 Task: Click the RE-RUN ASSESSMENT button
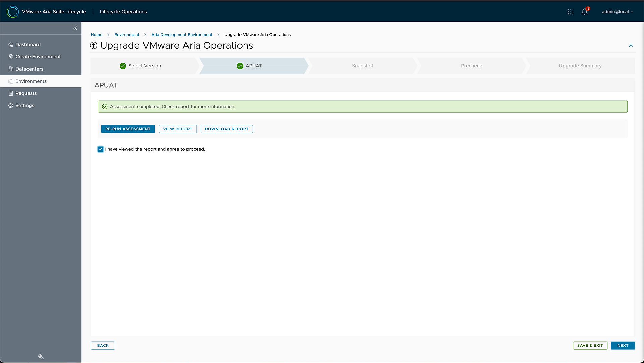point(128,129)
